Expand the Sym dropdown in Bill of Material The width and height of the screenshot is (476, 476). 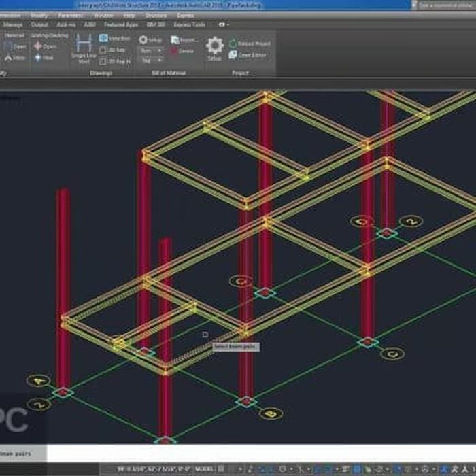click(151, 50)
